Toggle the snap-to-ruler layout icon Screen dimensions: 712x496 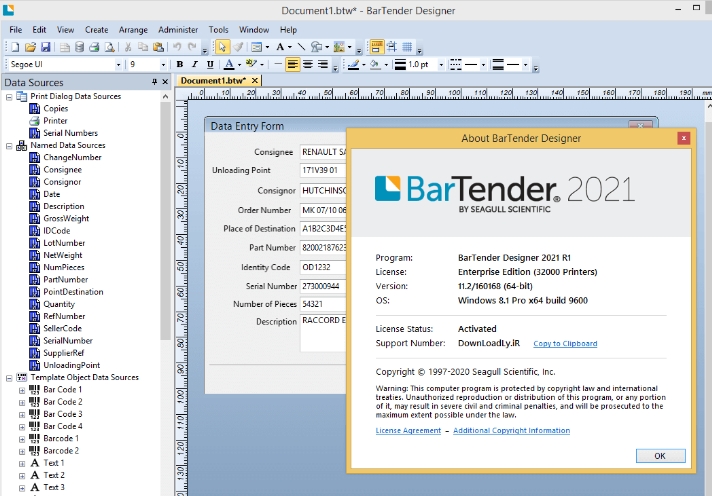(x=376, y=47)
